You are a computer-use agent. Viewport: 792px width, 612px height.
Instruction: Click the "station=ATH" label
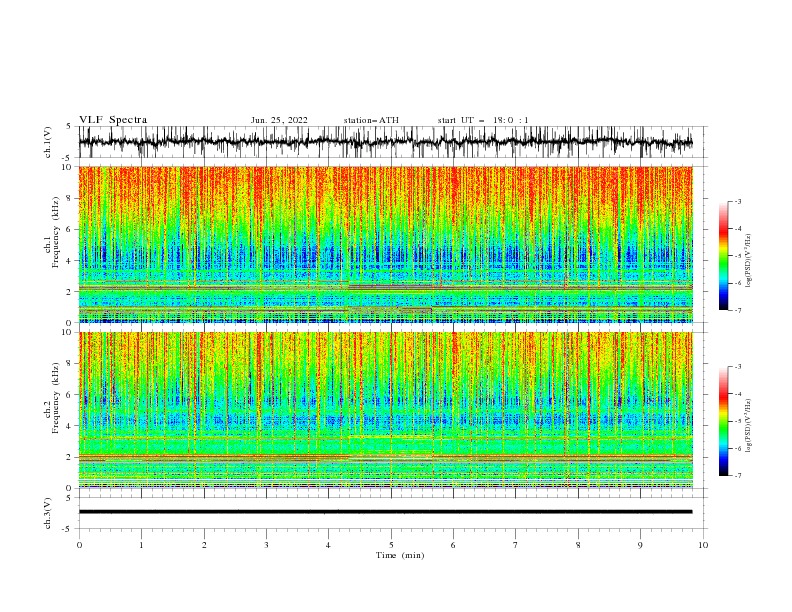click(371, 120)
